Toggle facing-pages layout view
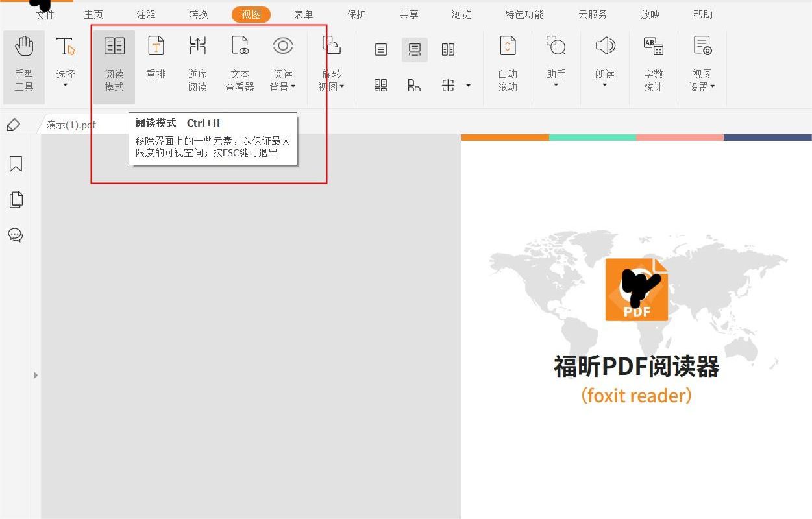The height and width of the screenshot is (519, 812). click(447, 49)
